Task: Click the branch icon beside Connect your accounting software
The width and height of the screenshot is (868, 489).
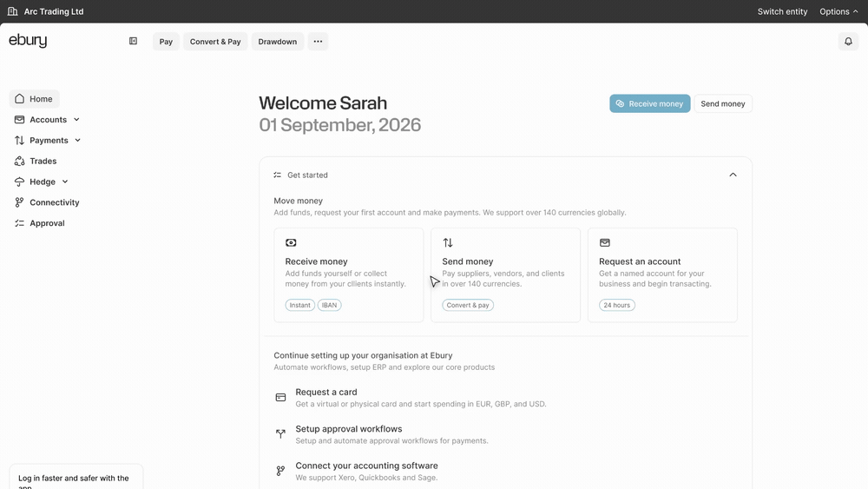Action: coord(280,471)
